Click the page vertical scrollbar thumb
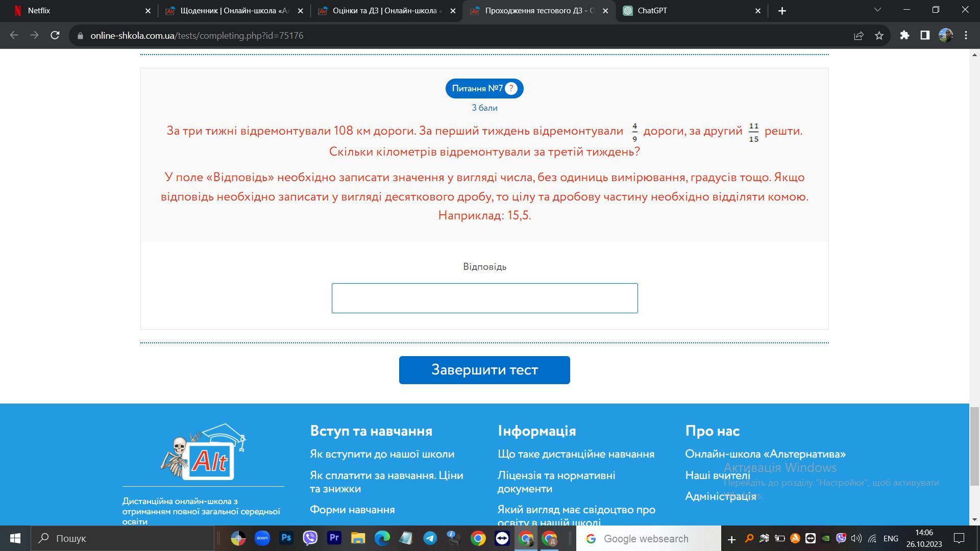 pyautogui.click(x=974, y=446)
